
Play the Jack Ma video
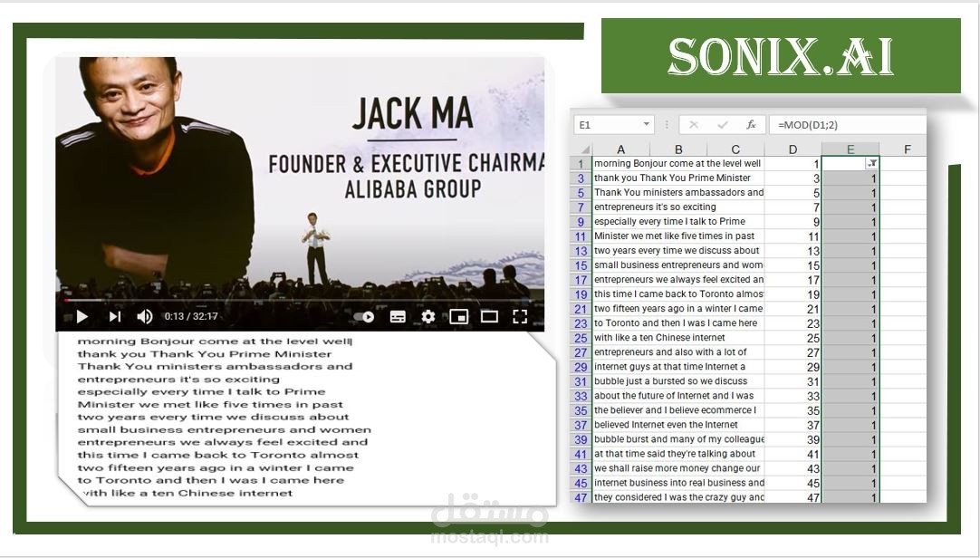[x=82, y=317]
